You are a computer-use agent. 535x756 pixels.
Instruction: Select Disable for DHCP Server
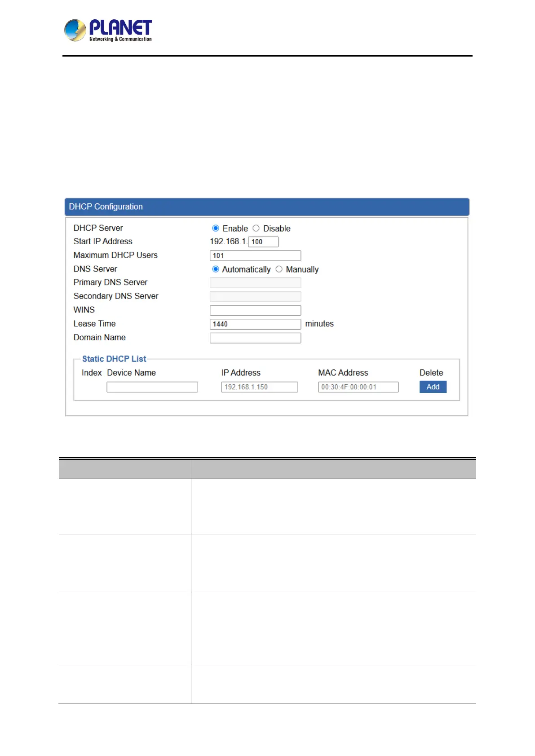coord(256,228)
